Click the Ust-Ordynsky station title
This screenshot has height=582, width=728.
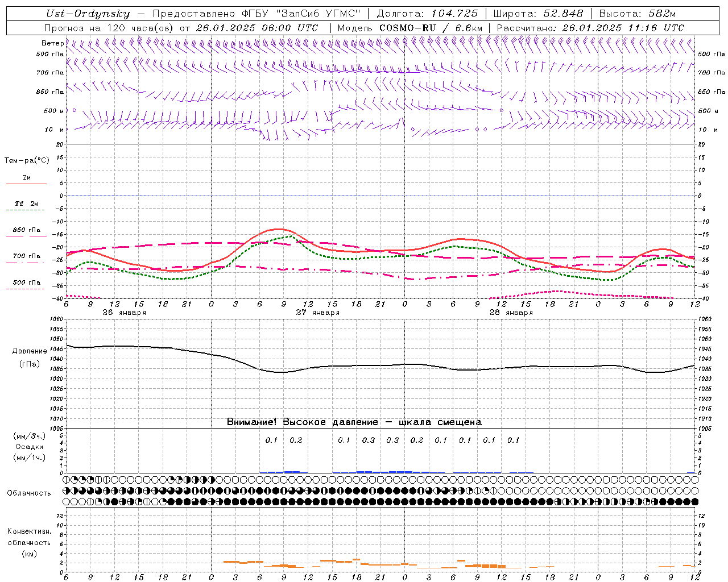tap(88, 14)
